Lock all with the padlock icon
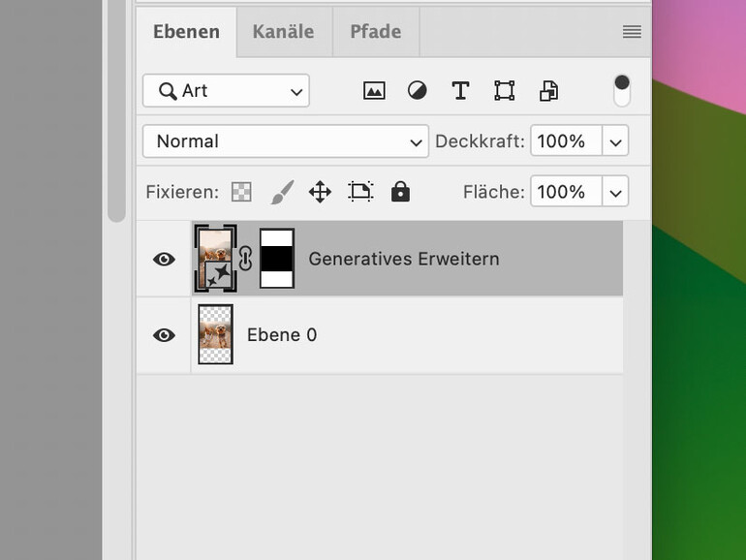 (x=400, y=192)
